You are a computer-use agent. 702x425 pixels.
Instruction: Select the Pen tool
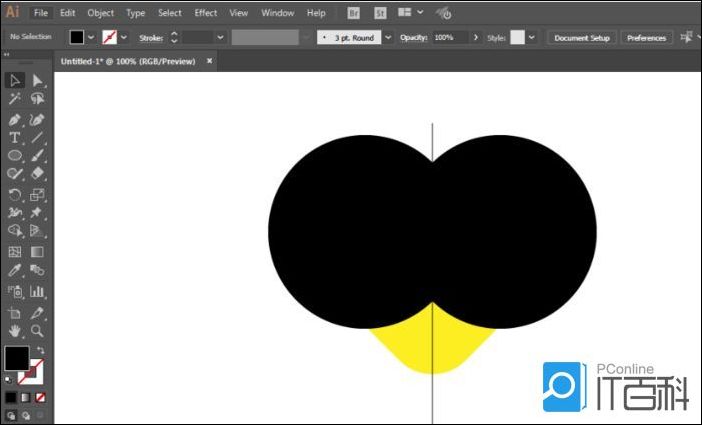15,119
